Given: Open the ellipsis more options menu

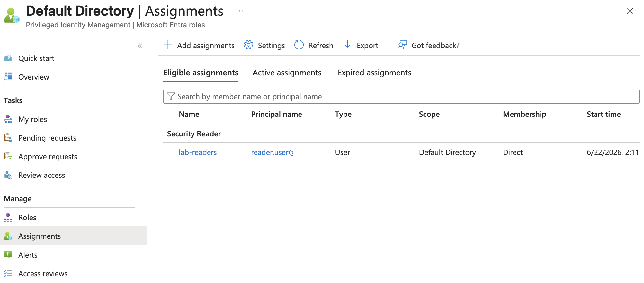Looking at the screenshot, I should pyautogui.click(x=242, y=11).
